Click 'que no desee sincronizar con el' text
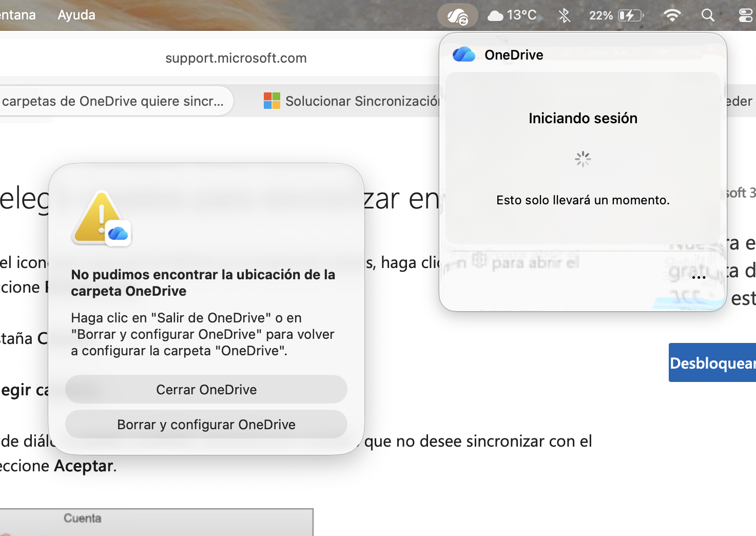 pos(478,442)
